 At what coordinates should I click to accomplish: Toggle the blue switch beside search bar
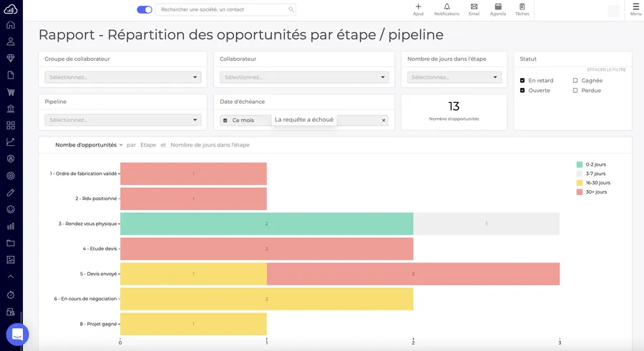145,10
